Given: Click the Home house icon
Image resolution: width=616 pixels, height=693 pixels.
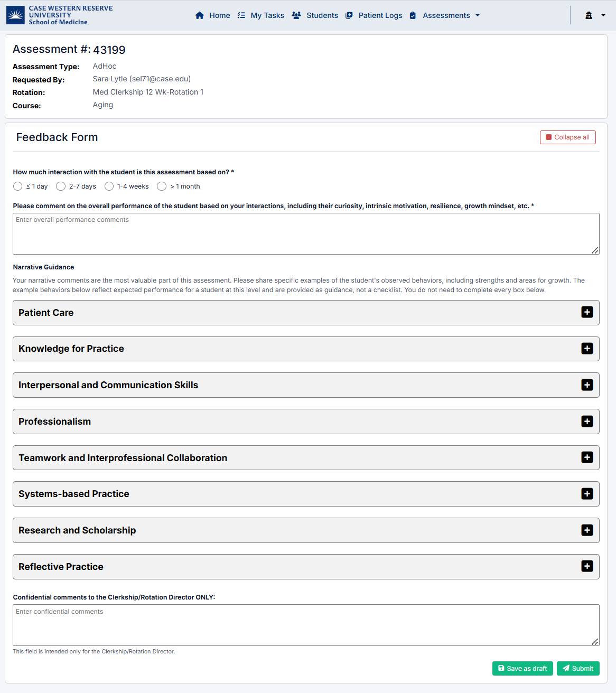Looking at the screenshot, I should [x=200, y=15].
